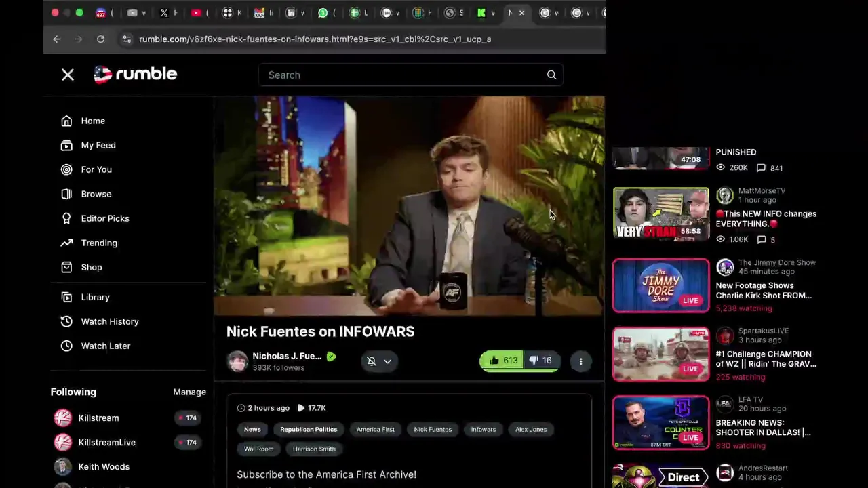Open the KillstreamLive channel in Following
868x488 pixels.
click(x=106, y=442)
